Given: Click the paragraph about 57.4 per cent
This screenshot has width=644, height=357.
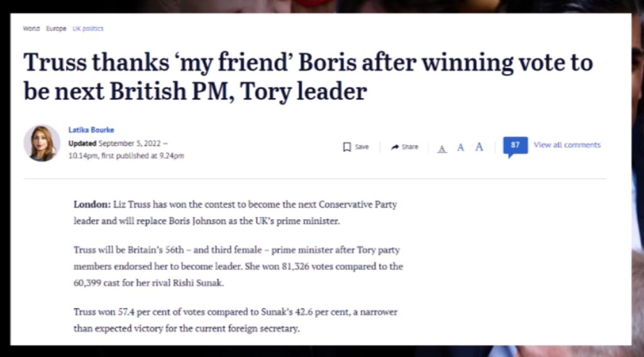Looking at the screenshot, I should pos(235,319).
